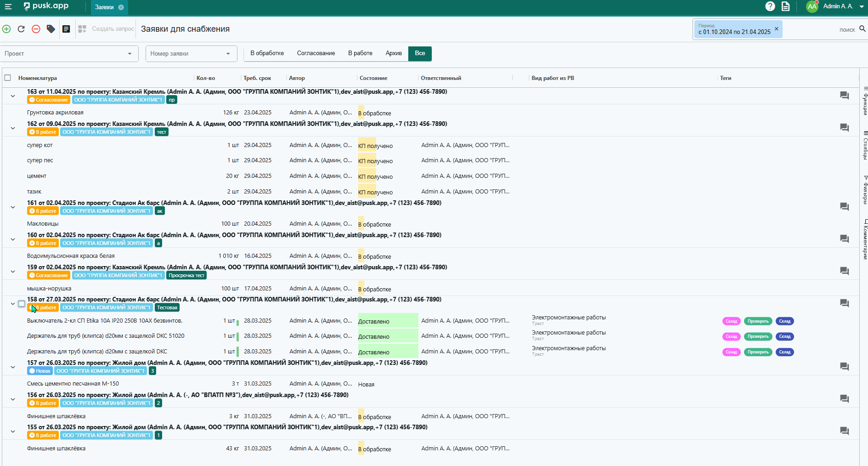Image resolution: width=868 pixels, height=466 pixels.
Task: Open comments for request 157
Action: coord(844,367)
